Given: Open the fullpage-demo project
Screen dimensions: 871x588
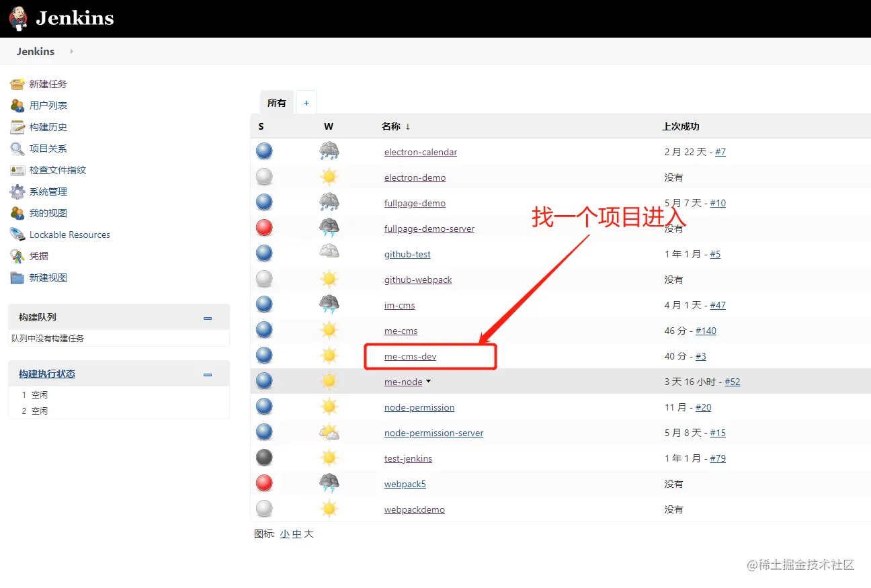Looking at the screenshot, I should 415,203.
